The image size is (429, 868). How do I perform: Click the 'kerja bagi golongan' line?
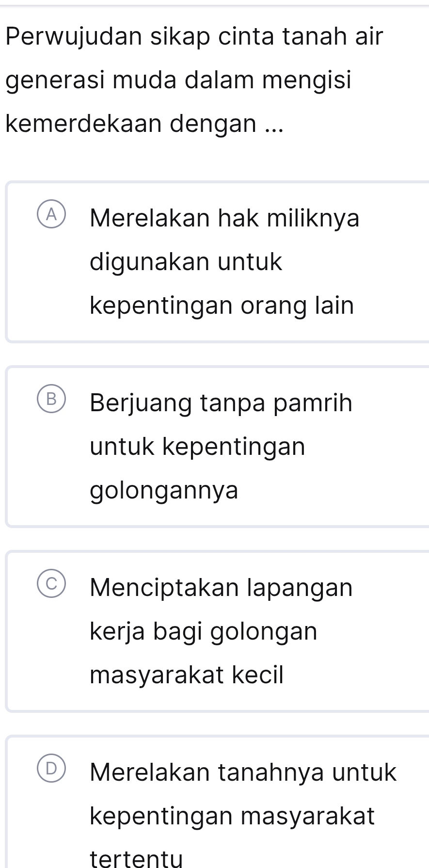pos(204,631)
